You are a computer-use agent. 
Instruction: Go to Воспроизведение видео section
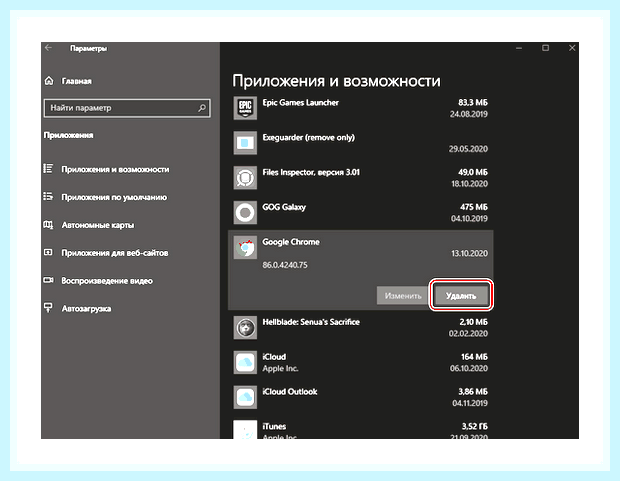pos(107,281)
